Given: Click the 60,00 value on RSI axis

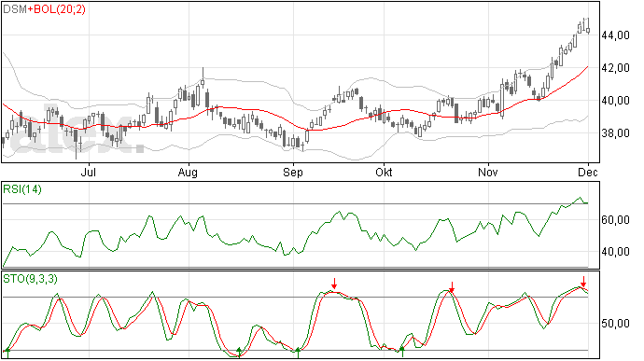Looking at the screenshot, I should [615, 220].
